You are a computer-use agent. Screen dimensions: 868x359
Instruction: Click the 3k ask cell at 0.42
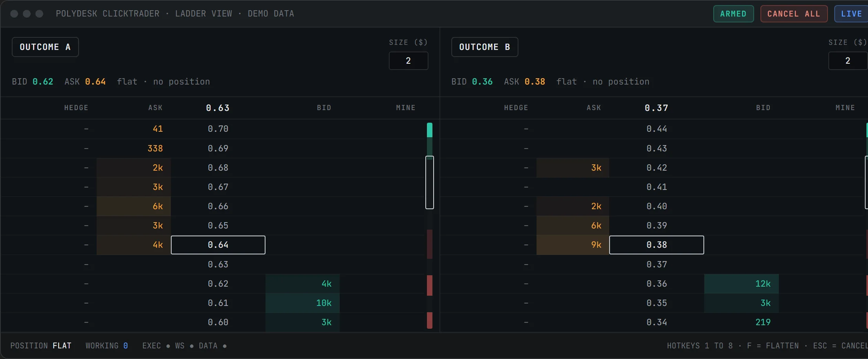click(573, 168)
